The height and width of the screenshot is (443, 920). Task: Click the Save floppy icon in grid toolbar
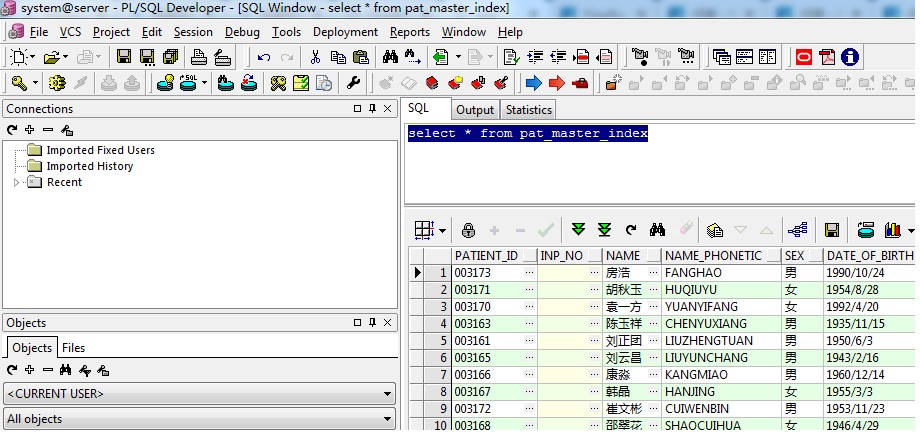(831, 230)
